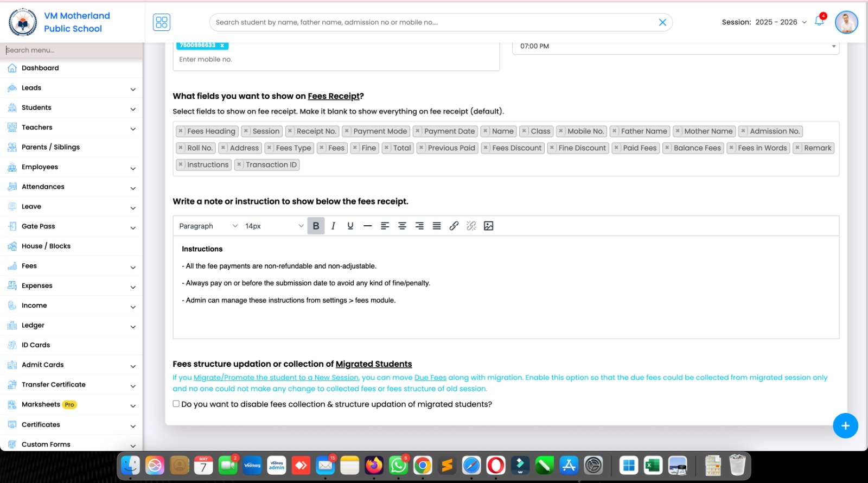Click the blue plus floating button
Viewport: 868px width, 483px height.
click(x=845, y=426)
